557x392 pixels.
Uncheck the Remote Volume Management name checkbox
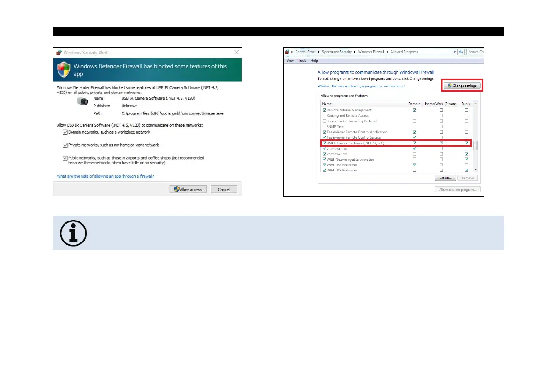coord(324,110)
